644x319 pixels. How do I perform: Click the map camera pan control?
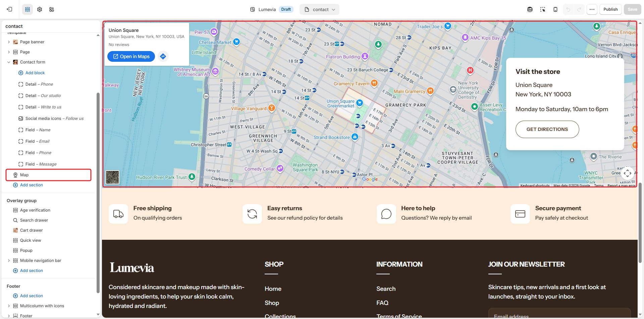click(x=628, y=173)
